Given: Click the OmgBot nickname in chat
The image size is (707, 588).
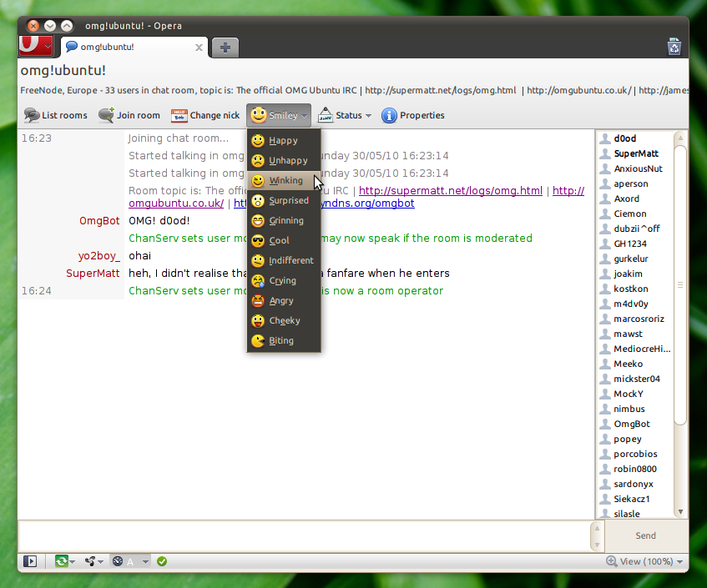Looking at the screenshot, I should tap(99, 221).
